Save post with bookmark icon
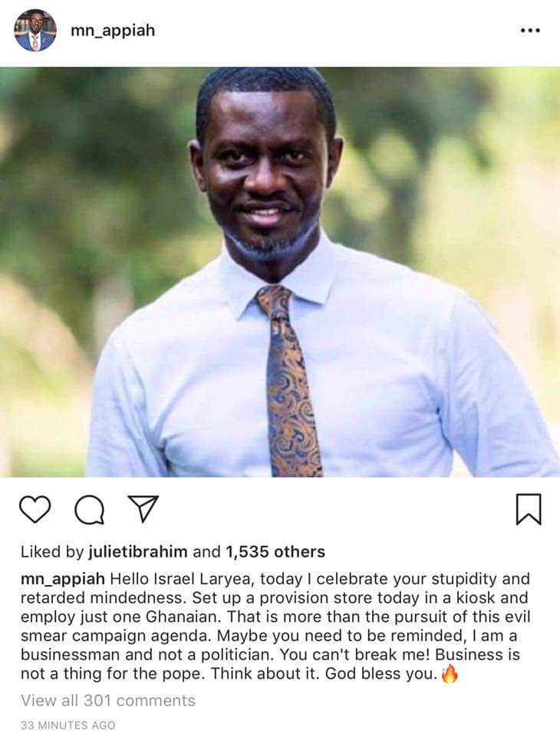The height and width of the screenshot is (737, 560). 529,509
